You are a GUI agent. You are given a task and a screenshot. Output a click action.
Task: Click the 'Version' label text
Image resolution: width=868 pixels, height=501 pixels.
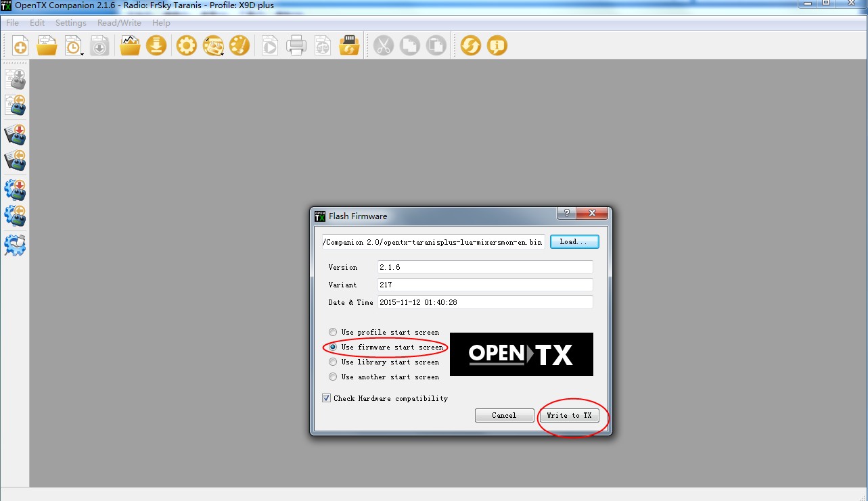point(343,267)
